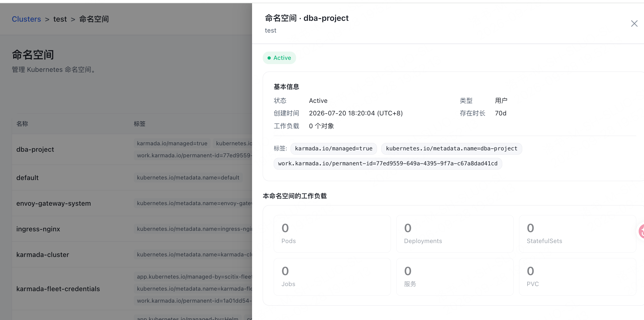The image size is (644, 320).
Task: Click the 命名空间 · dba-project panel title
Action: [307, 18]
